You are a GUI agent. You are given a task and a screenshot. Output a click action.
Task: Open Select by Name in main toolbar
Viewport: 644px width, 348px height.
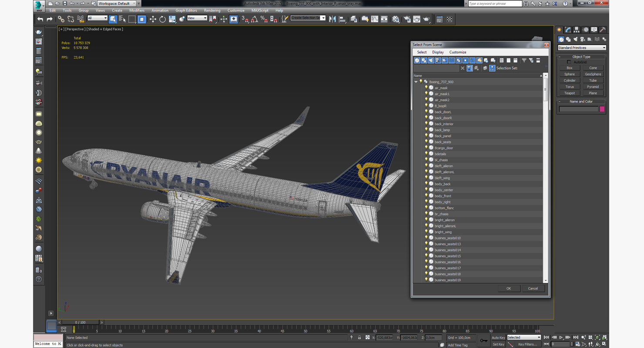tap(122, 19)
